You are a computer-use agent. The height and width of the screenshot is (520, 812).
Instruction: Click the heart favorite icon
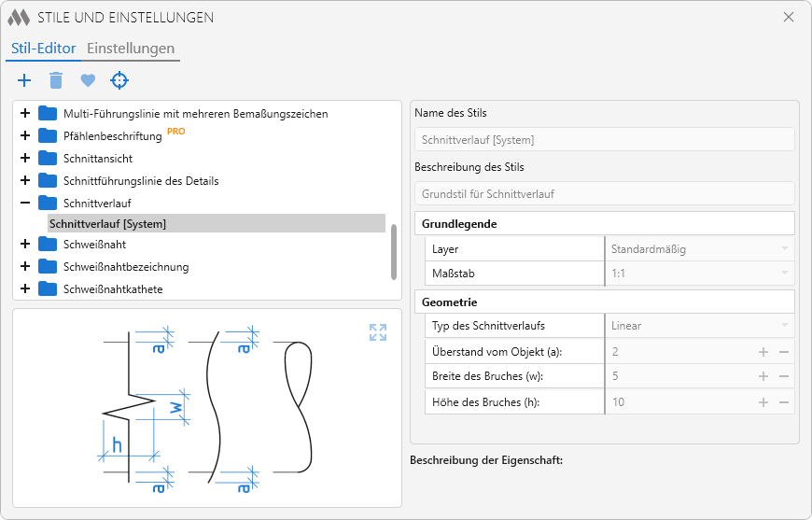(x=88, y=80)
